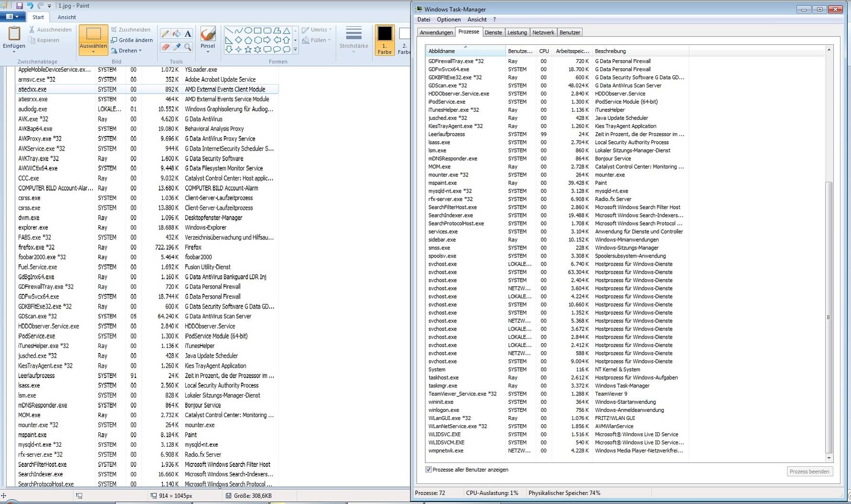Select the Text tool

(188, 33)
